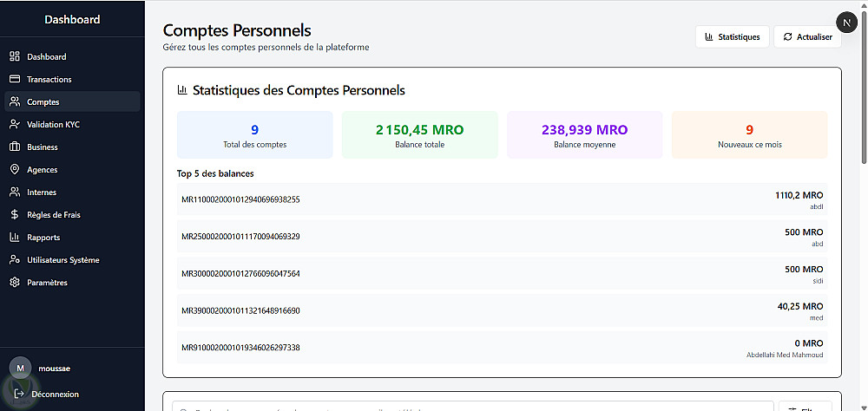Click the chart icon inside Statistiques button
868x411 pixels.
pos(708,37)
